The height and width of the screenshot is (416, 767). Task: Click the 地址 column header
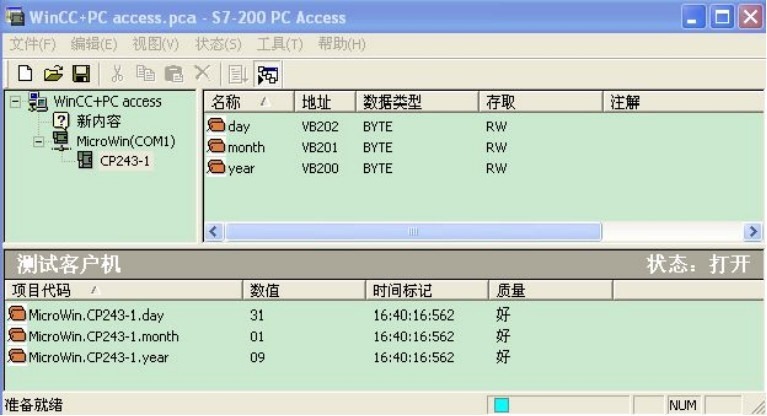point(325,102)
